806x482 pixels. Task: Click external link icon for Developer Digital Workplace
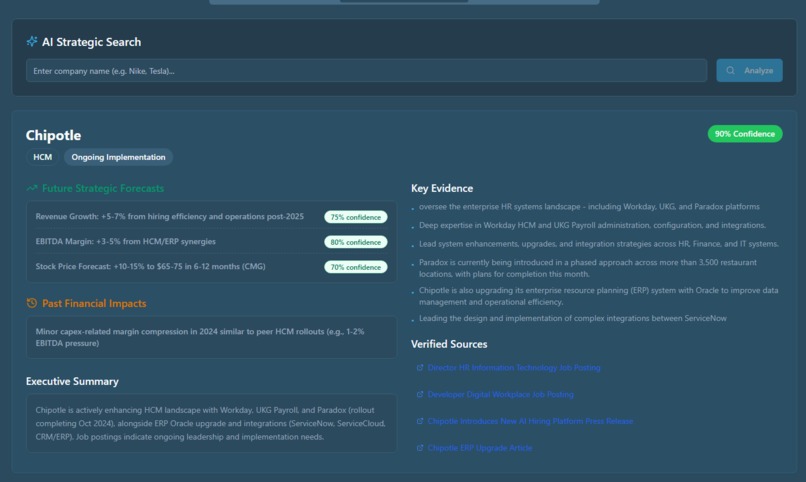tap(420, 395)
